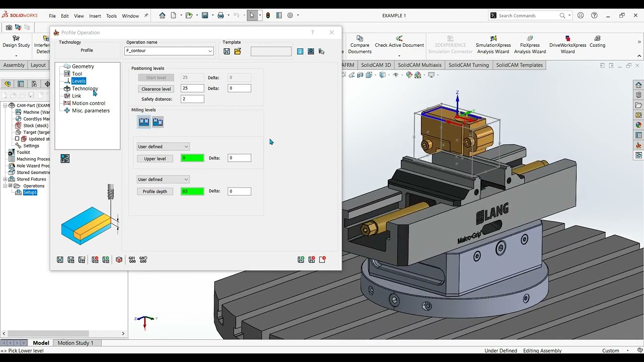The height and width of the screenshot is (362, 644).
Task: Click the Save and Copy icon
Action: click(x=71, y=259)
